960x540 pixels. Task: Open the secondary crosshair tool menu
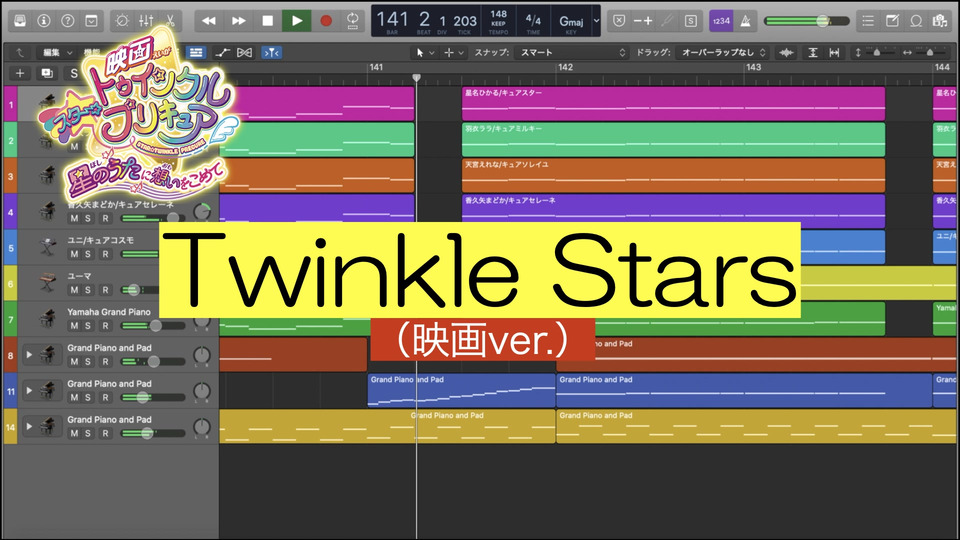coord(454,53)
